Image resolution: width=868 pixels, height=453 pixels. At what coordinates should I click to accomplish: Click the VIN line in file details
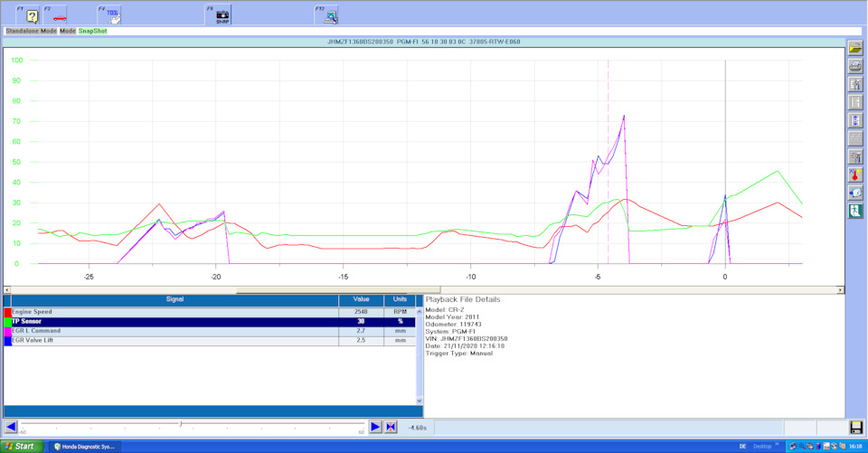[467, 338]
